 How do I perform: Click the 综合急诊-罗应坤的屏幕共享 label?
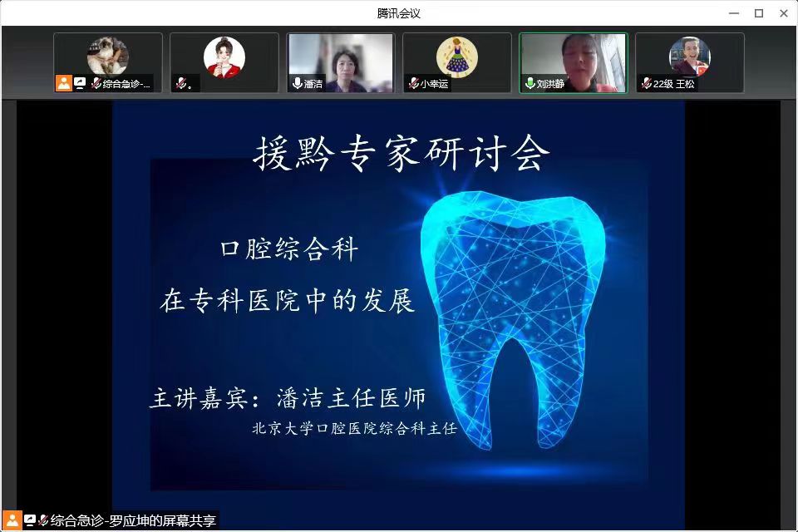(133, 521)
